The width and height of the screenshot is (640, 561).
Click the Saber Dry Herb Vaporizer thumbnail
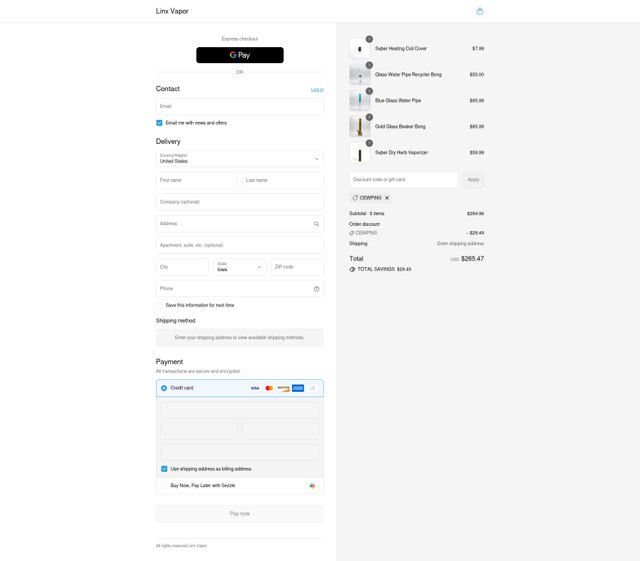[x=360, y=153]
